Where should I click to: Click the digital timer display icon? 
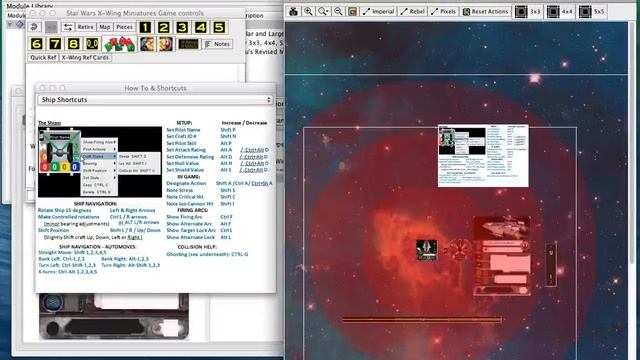pyautogui.click(x=188, y=44)
